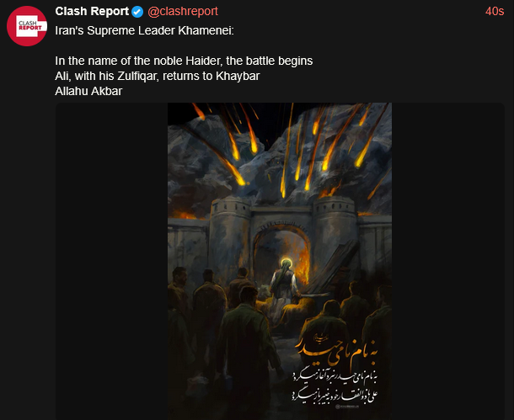Click the "In the name of the noble Haider" line
Viewport: 514px width, 420px height.
click(184, 61)
